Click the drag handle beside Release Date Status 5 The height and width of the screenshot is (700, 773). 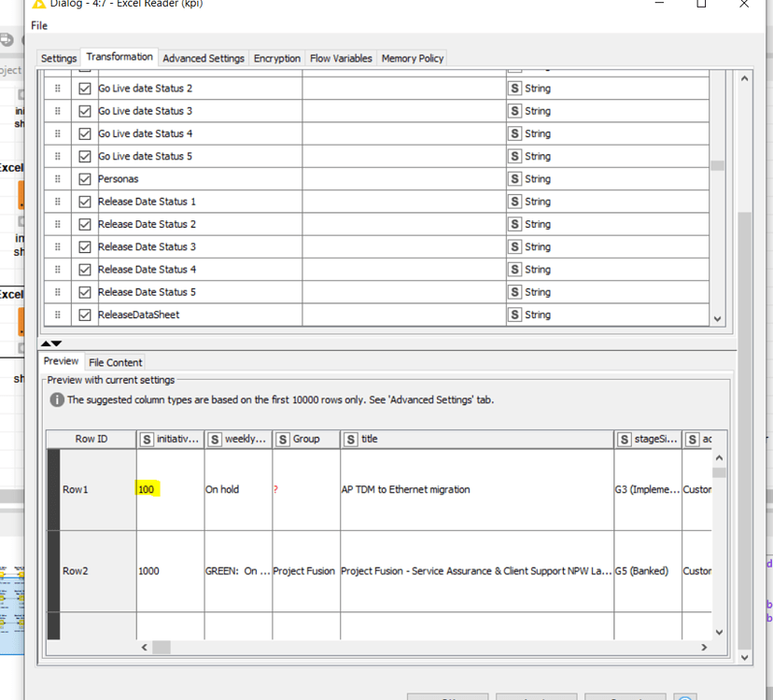point(58,291)
